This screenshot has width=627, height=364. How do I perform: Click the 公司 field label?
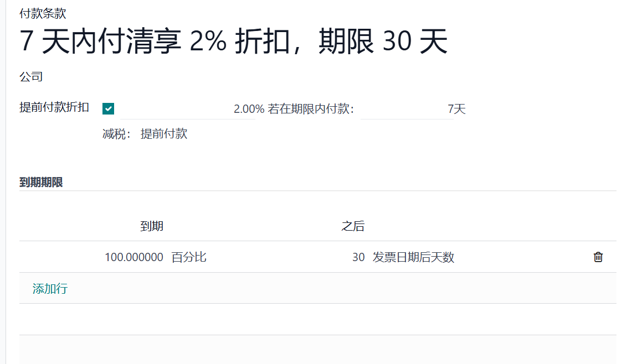(x=31, y=76)
